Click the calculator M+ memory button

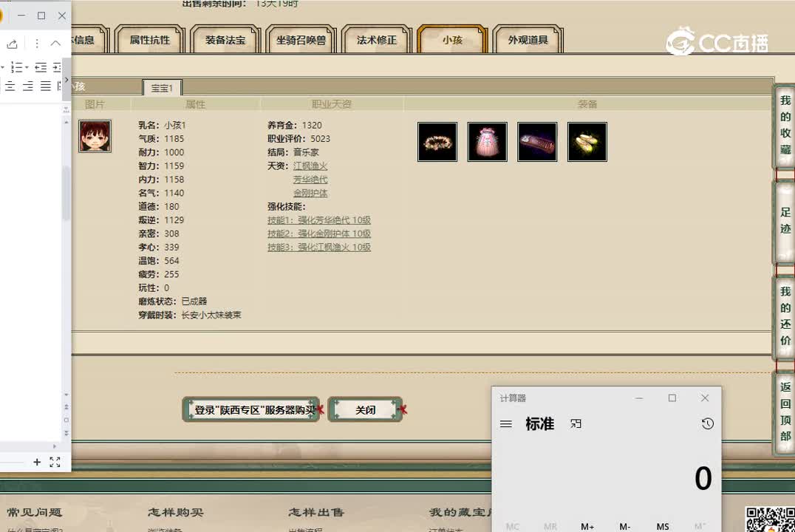pos(587,526)
